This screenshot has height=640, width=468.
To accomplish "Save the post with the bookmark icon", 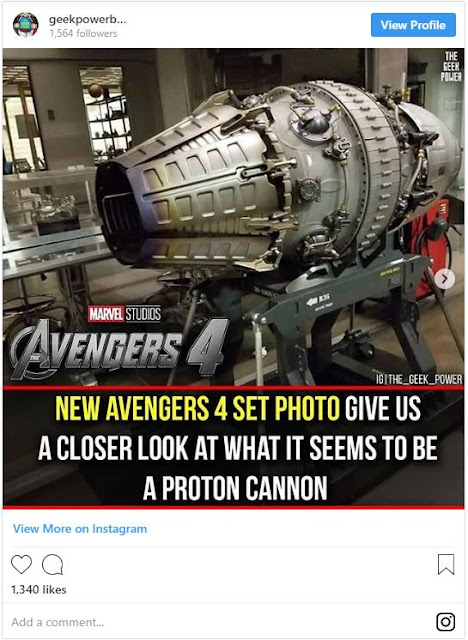I will [446, 564].
